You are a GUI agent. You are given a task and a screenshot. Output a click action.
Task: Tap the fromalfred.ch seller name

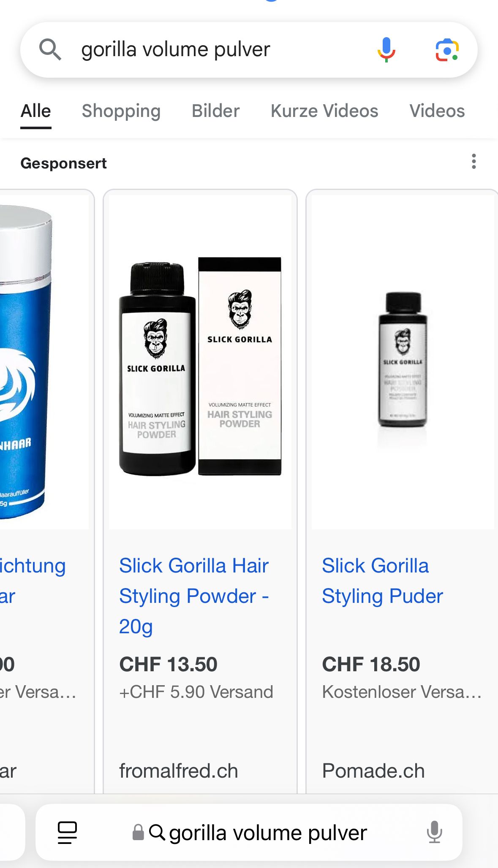179,771
